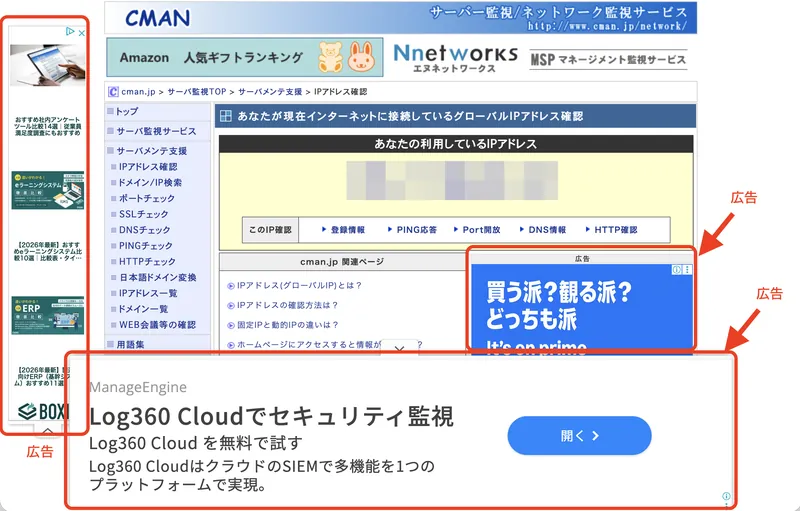Screen dimensions: 800x511
Task: Click info icon on prime ad
Action: 677,270
